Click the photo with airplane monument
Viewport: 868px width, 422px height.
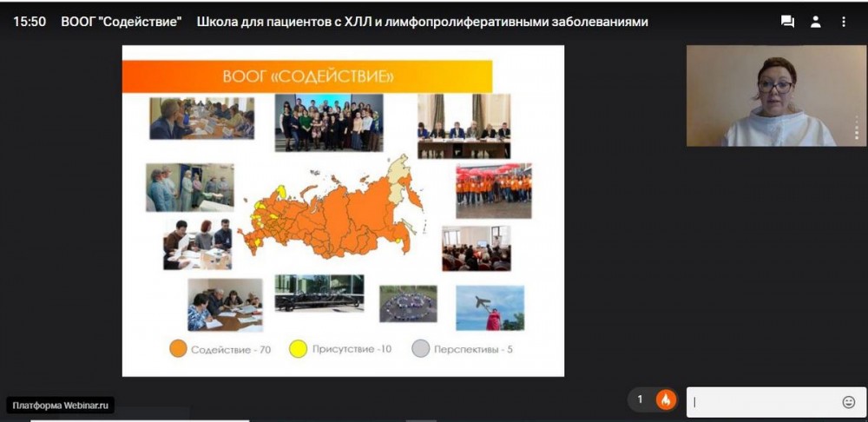coord(490,308)
